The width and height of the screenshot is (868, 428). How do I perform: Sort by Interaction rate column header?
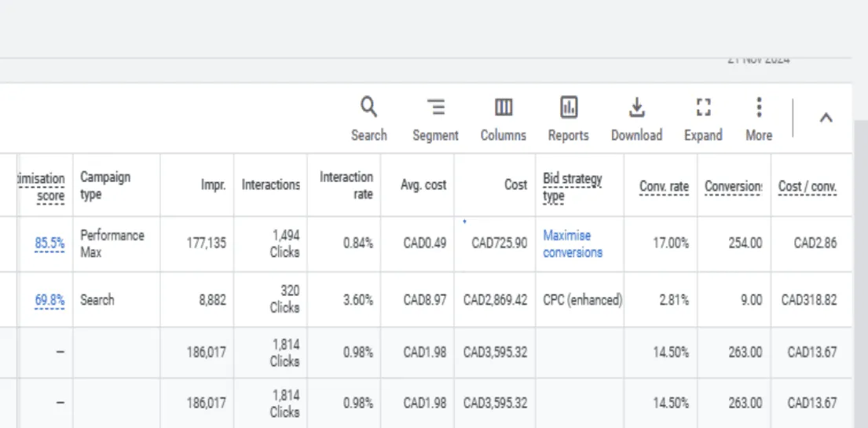click(x=346, y=185)
